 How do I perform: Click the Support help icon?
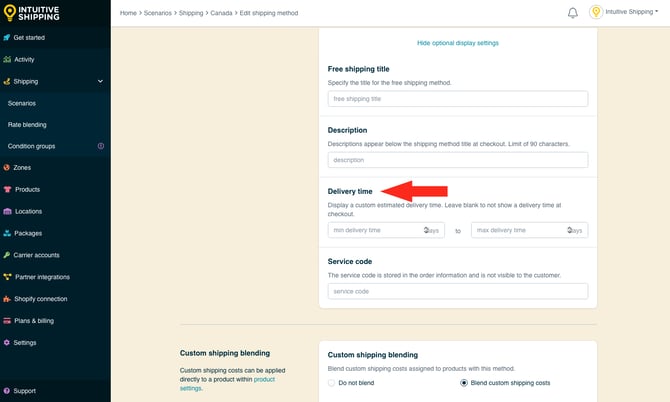tap(6, 391)
